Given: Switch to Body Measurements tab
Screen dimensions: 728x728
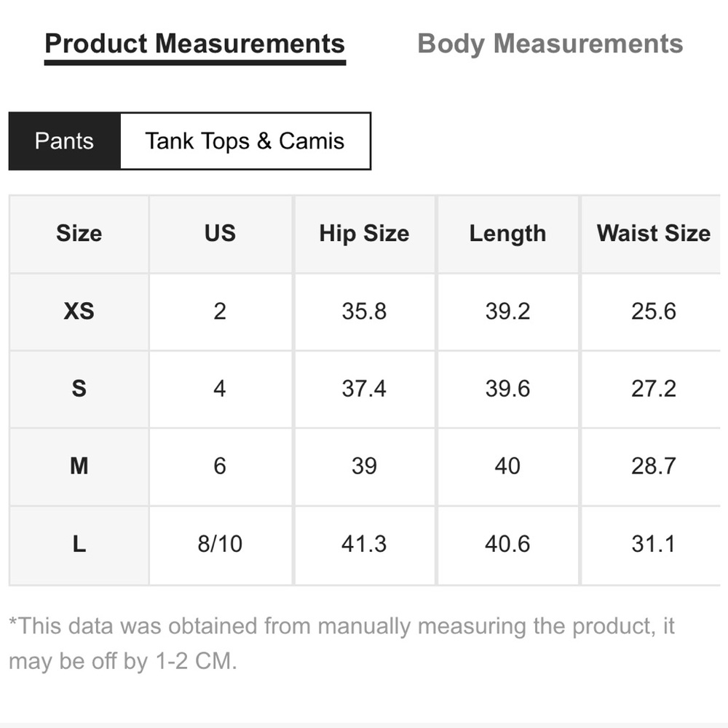Looking at the screenshot, I should [x=550, y=44].
